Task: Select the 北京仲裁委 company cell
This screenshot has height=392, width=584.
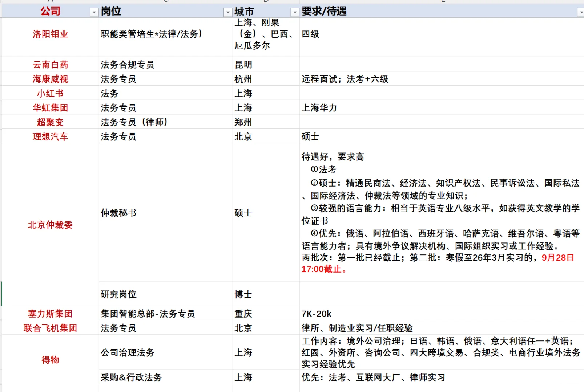Action: tap(50, 225)
